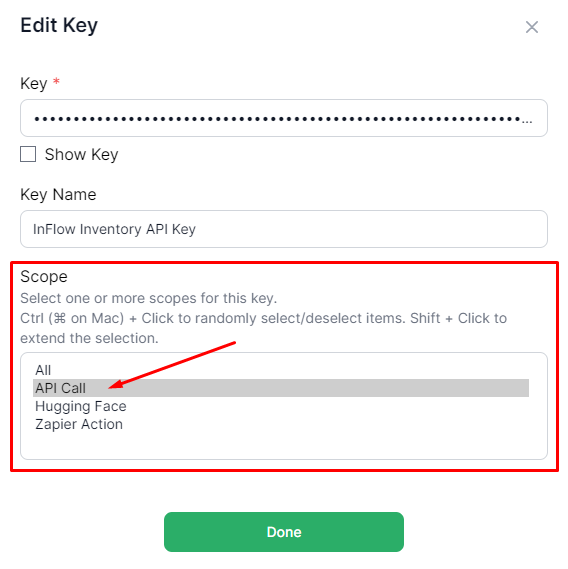The height and width of the screenshot is (569, 568).
Task: Click into the Key Name field
Action: [x=284, y=229]
